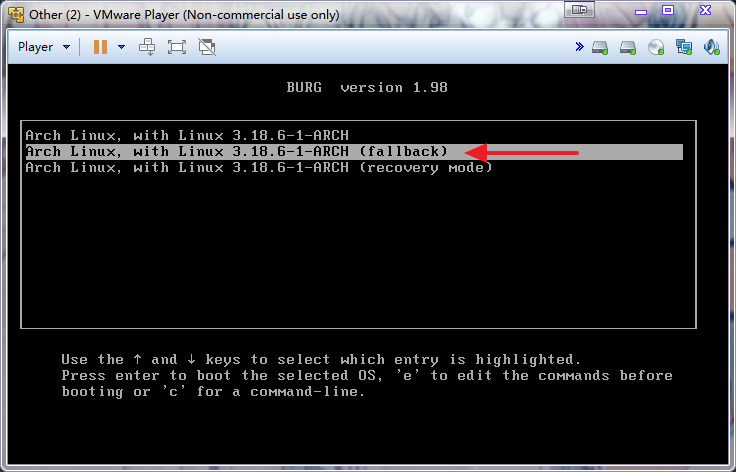
Task: Pause the virtual machine with the orange button
Action: pos(100,47)
